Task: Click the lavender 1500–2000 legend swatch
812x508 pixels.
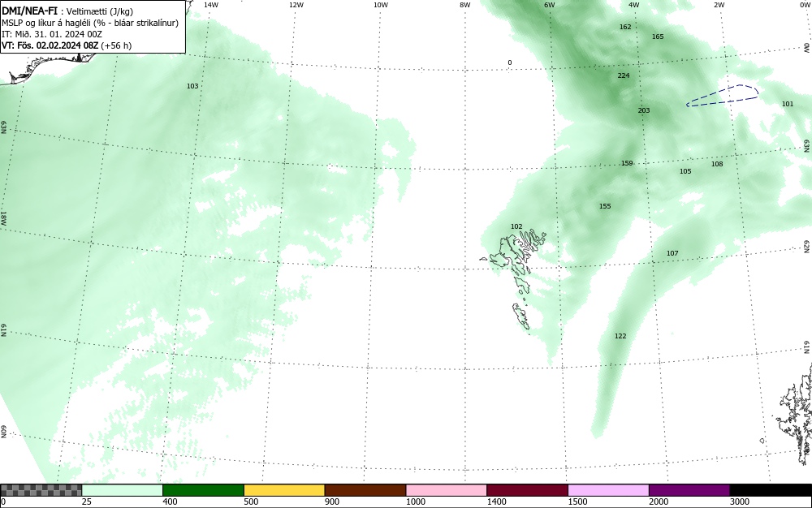Action: [x=608, y=490]
